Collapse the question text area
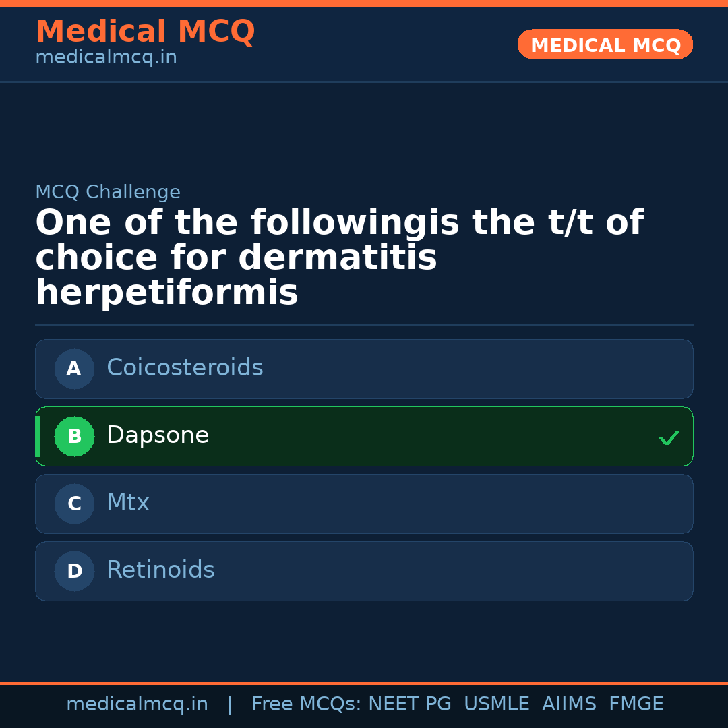The image size is (728, 728). pos(337,256)
